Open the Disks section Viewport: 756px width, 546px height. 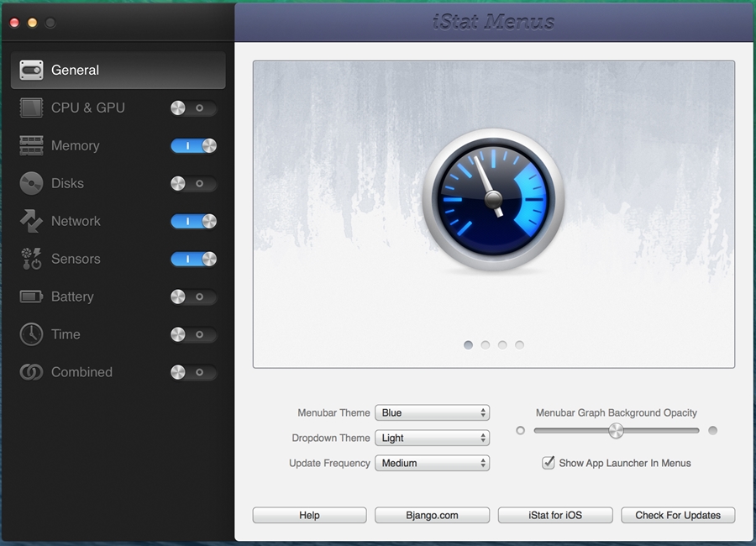[x=67, y=183]
